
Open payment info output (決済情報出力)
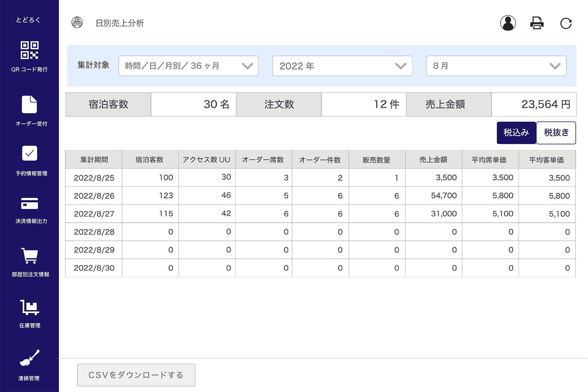[29, 210]
